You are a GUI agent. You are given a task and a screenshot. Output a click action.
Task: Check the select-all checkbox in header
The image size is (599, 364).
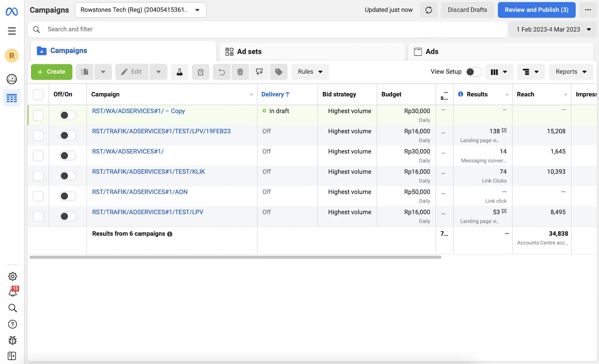[38, 95]
